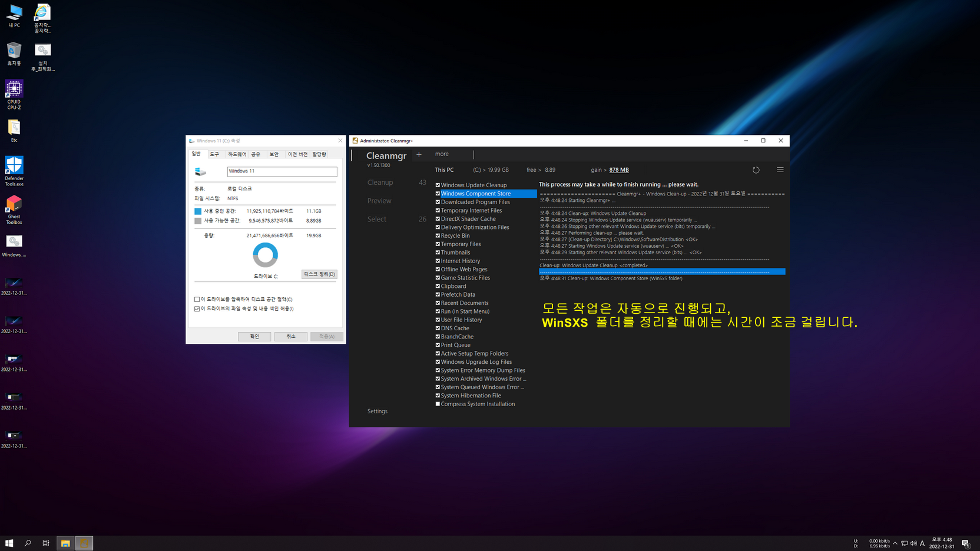980x551 pixels.
Task: Click the File Explorer taskbar icon
Action: tap(65, 543)
